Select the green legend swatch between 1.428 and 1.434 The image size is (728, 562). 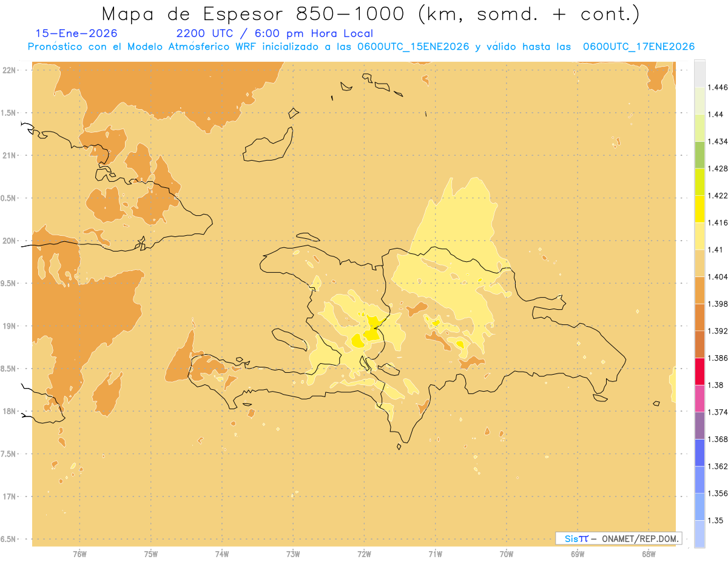coord(699,155)
